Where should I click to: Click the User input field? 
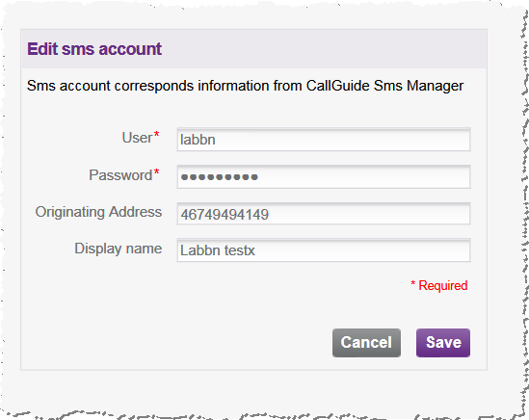(x=324, y=140)
